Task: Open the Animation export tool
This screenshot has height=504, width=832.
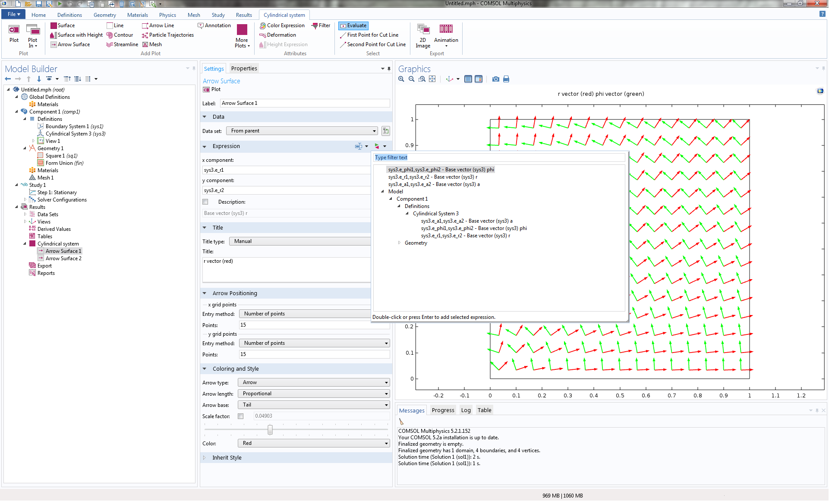Action: pyautogui.click(x=446, y=29)
